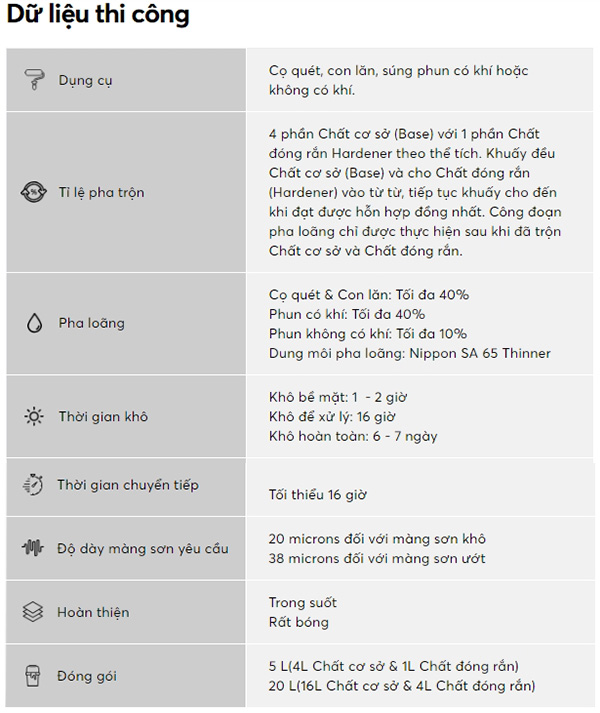Screen dimensions: 600x713
Task: Select the Tỉ lệ pha trộn label
Action: [x=101, y=192]
